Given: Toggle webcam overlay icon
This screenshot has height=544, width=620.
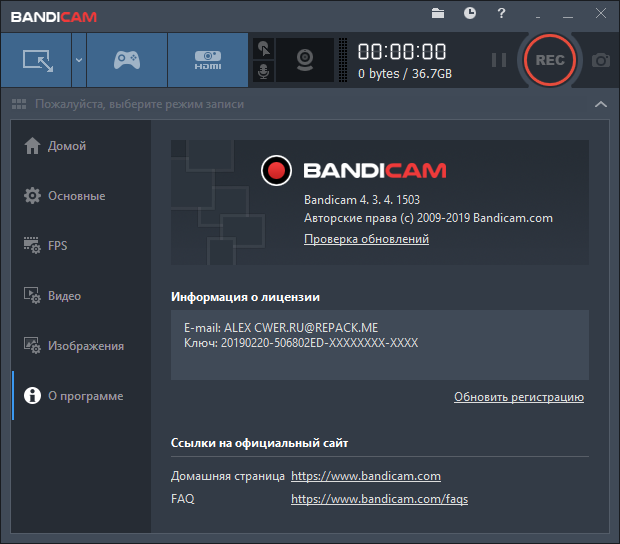Looking at the screenshot, I should (x=305, y=60).
